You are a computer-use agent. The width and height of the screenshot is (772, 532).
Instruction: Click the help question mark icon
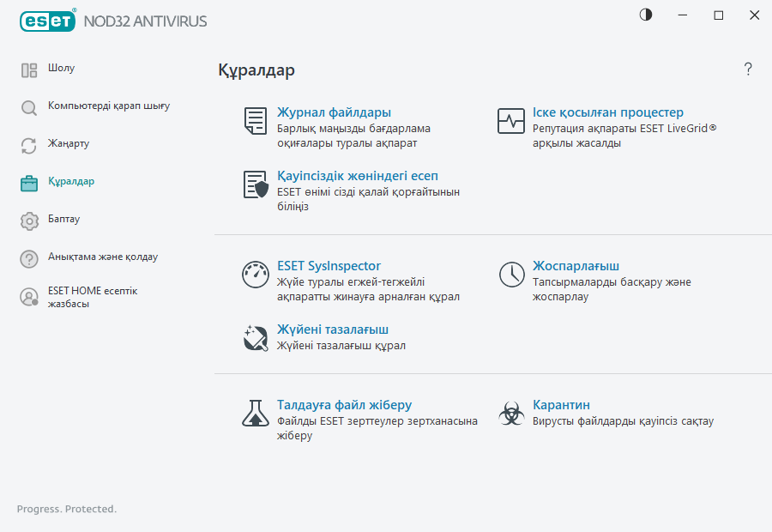point(747,70)
